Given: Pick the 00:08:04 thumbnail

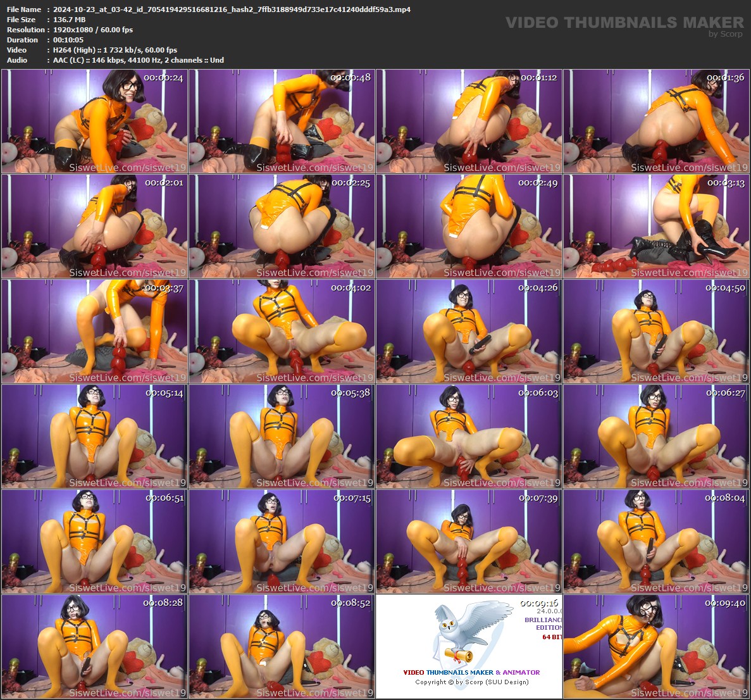Looking at the screenshot, I should pyautogui.click(x=656, y=541).
